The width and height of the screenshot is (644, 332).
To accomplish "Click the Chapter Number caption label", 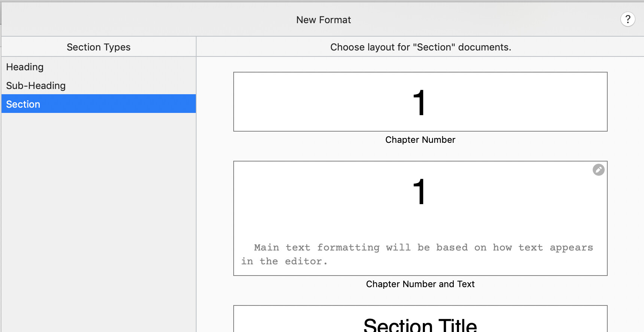I will pyautogui.click(x=420, y=140).
